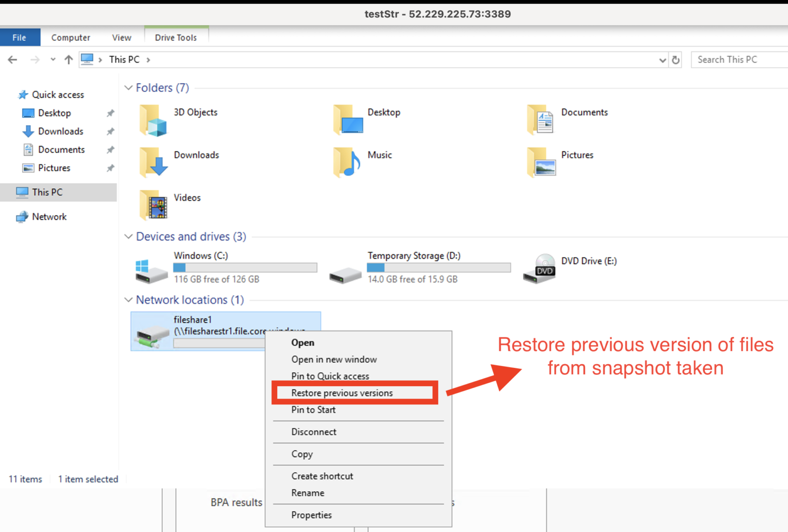Click Disconnect in the context menu
The width and height of the screenshot is (788, 532).
(314, 432)
